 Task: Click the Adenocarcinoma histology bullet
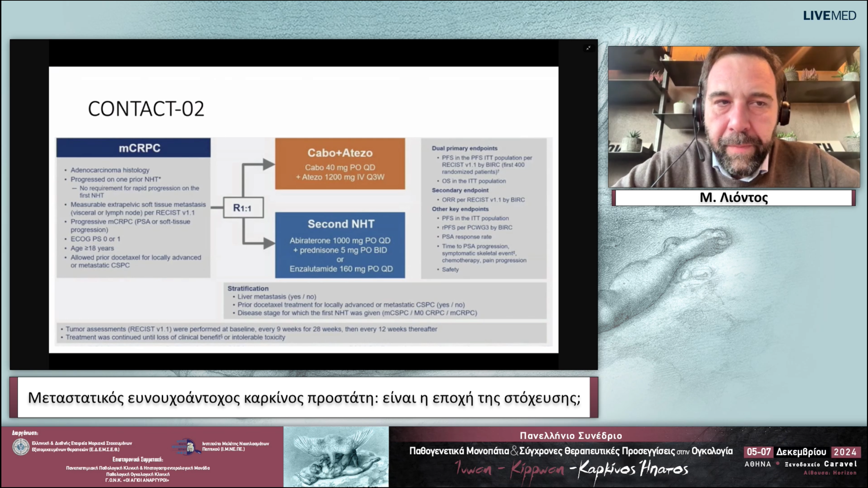110,170
